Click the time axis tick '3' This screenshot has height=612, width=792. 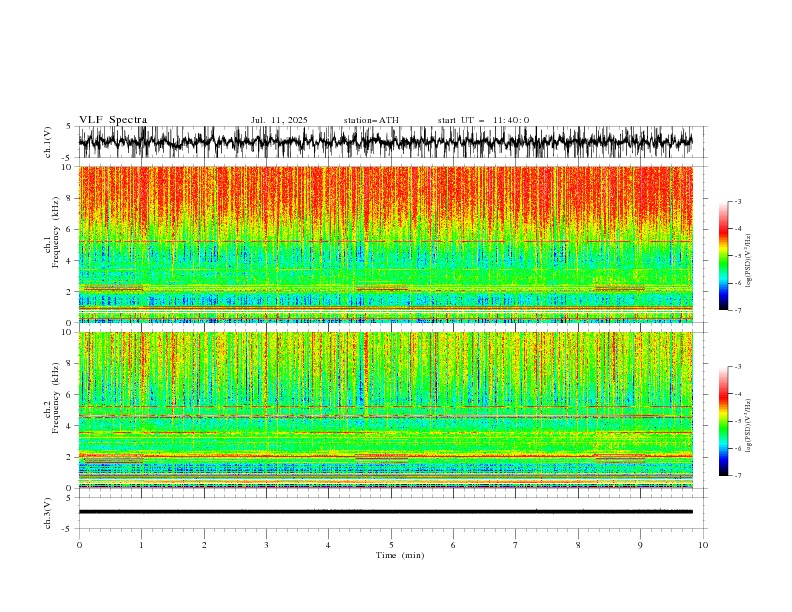(266, 545)
